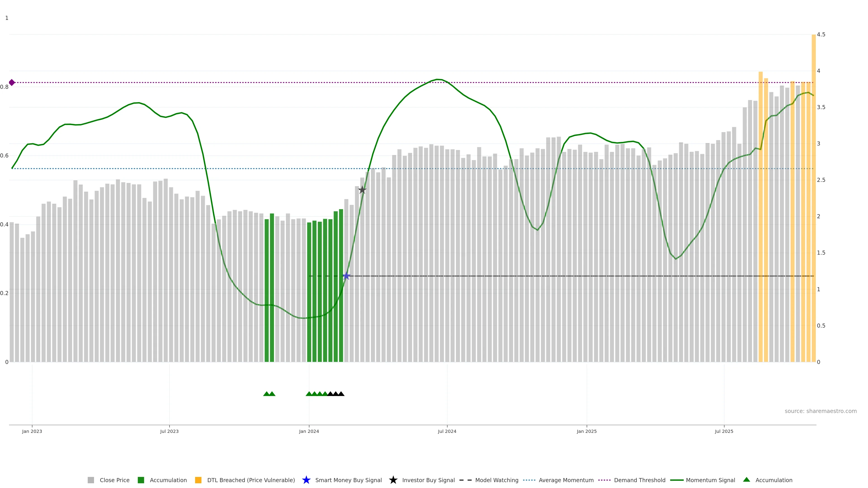The height and width of the screenshot is (488, 868).
Task: Click the blue Smart Money Buy Signal star on chart
Action: pos(346,276)
